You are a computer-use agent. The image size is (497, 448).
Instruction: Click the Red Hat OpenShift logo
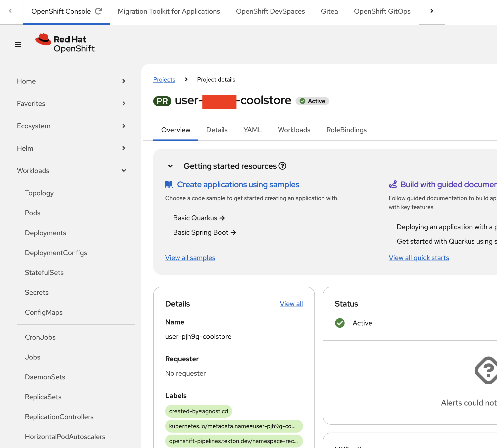pos(65,44)
